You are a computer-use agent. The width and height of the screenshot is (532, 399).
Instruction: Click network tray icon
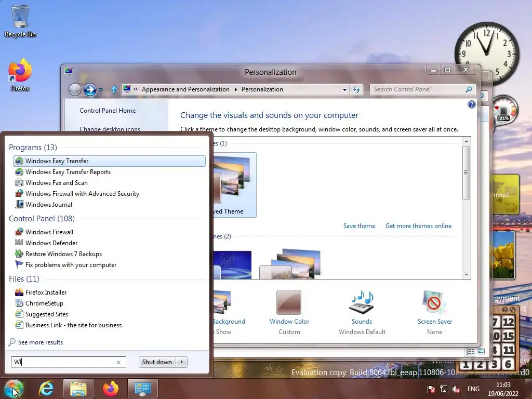pyautogui.click(x=444, y=389)
